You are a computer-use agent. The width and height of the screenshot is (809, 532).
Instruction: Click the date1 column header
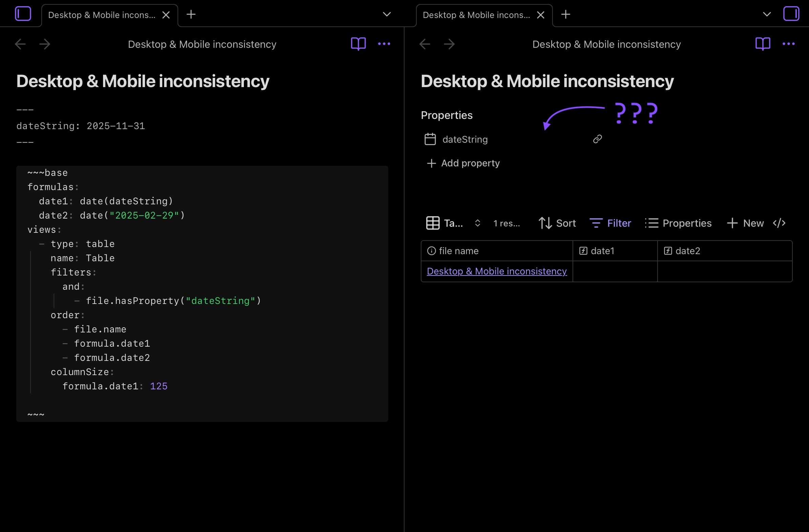(x=602, y=251)
